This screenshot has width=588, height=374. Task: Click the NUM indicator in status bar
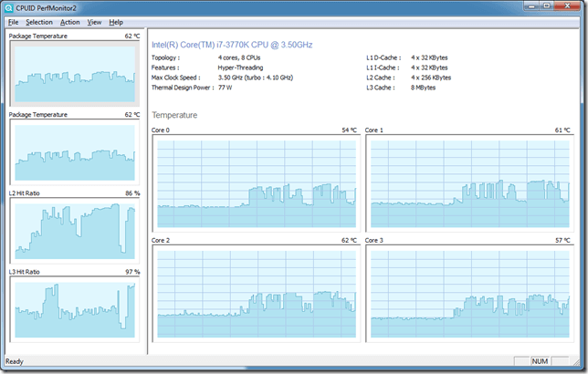point(540,361)
